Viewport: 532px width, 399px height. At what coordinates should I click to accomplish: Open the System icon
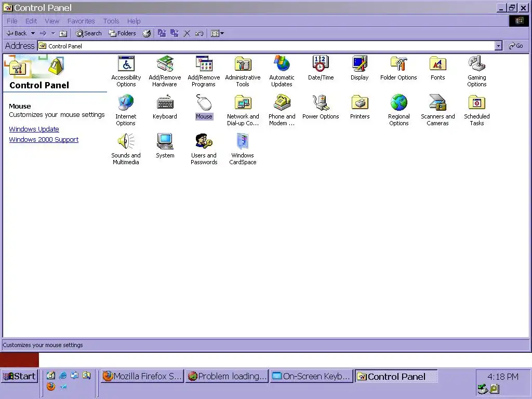[x=165, y=141]
